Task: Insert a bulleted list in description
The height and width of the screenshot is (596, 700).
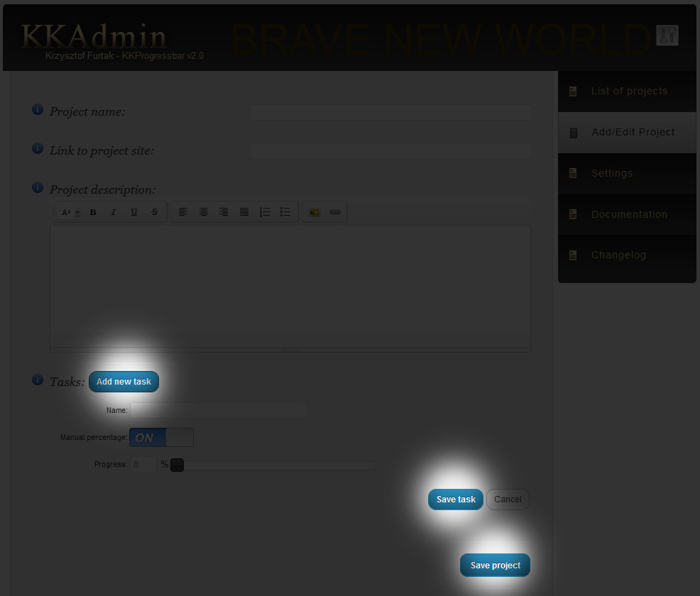Action: tap(285, 212)
